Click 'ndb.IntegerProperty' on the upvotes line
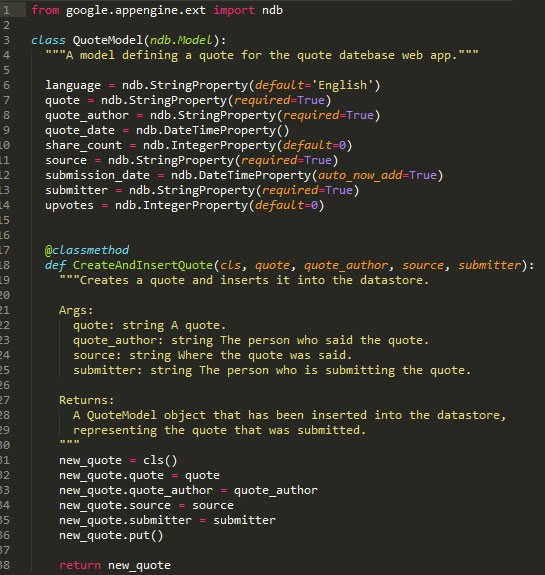Screen dimensions: 545x575 coord(181,206)
